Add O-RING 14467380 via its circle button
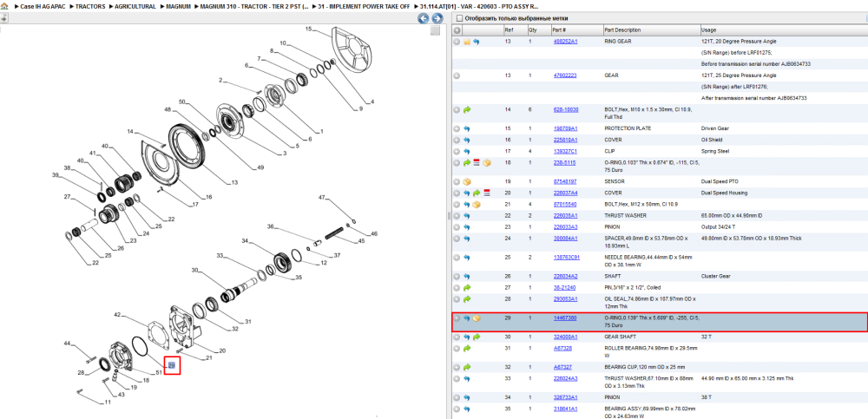This screenshot has height=419, width=868. pos(457,318)
